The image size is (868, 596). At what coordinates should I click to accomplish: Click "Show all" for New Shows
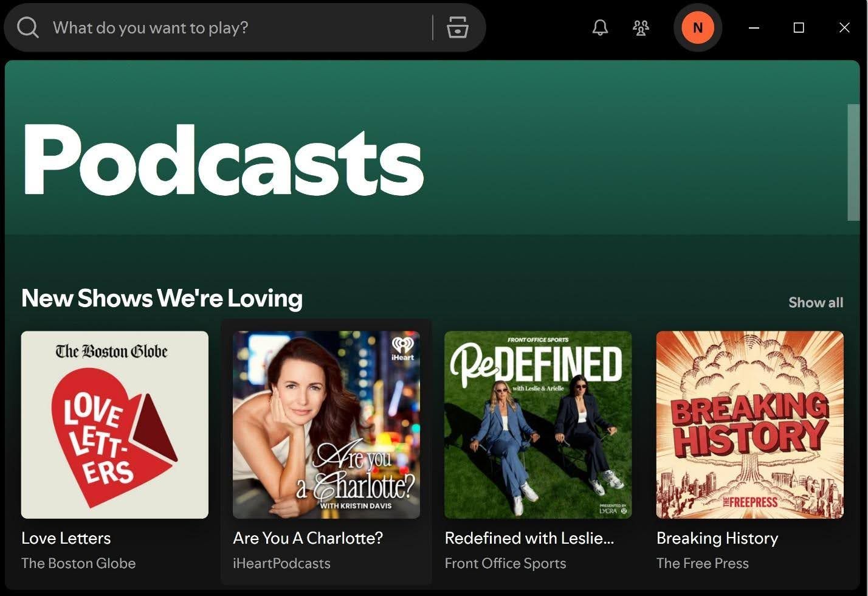(x=815, y=302)
